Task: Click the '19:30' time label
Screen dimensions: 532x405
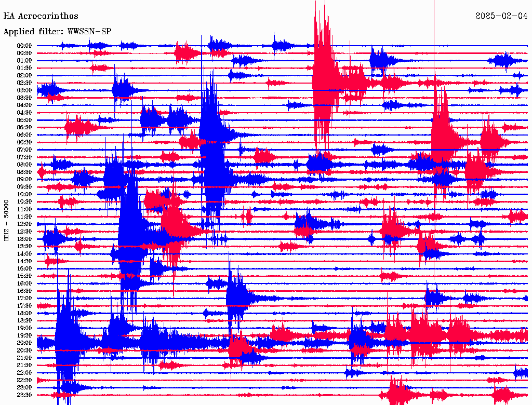Action: coord(24,336)
